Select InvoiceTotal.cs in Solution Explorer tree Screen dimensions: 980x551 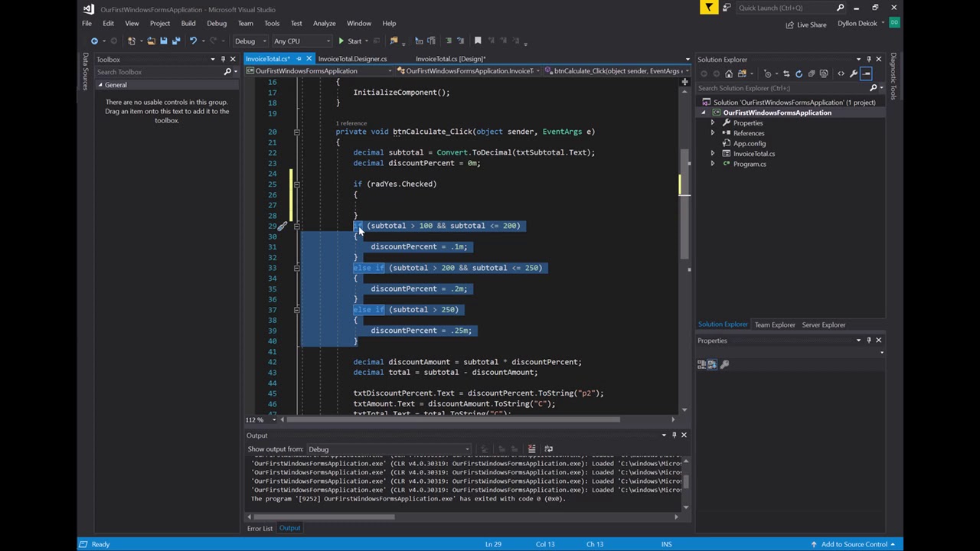pyautogui.click(x=753, y=154)
